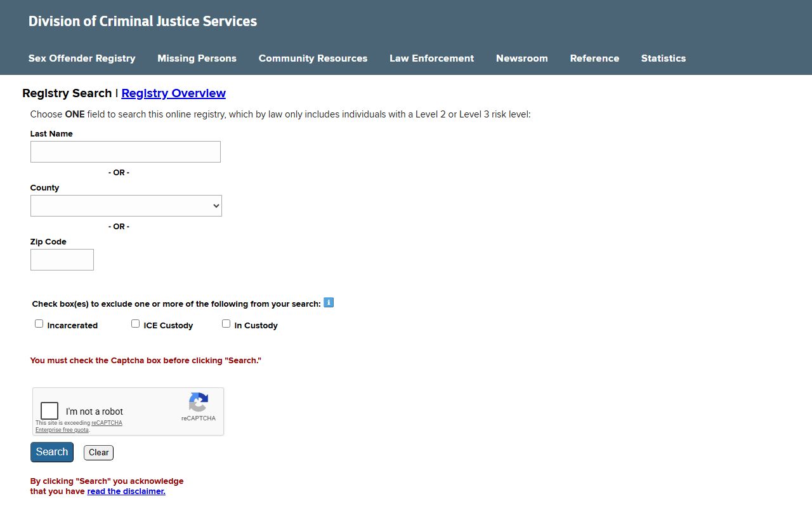This screenshot has width=812, height=508.
Task: Click the Registry Search heading text
Action: [x=67, y=93]
